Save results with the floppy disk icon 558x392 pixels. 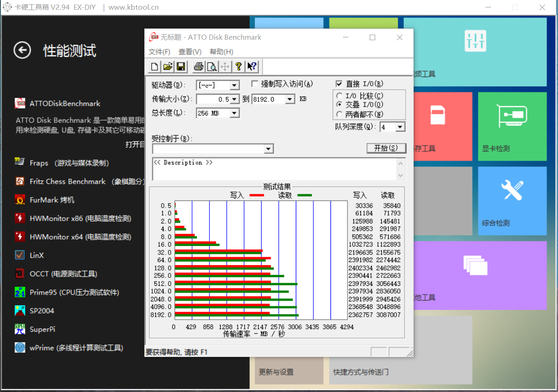pyautogui.click(x=181, y=66)
